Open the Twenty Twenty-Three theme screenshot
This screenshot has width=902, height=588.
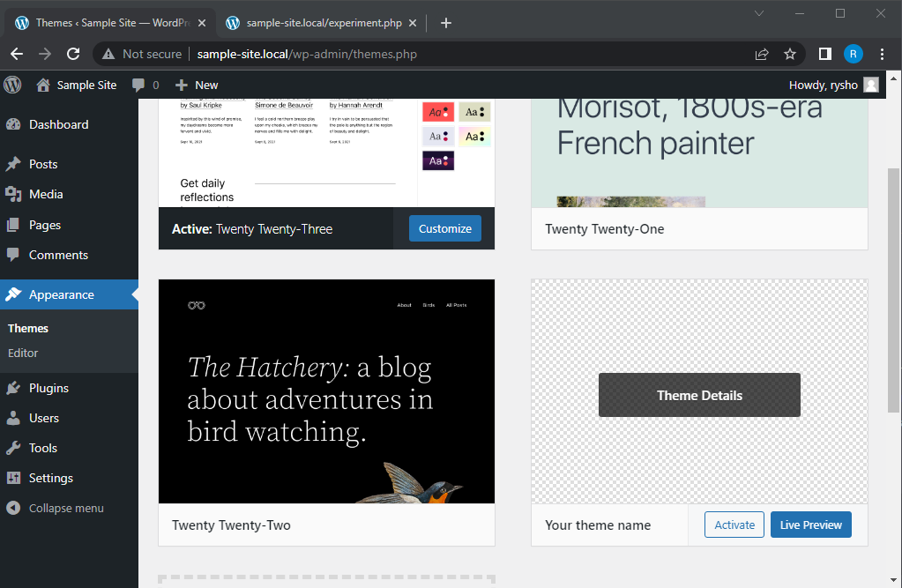(327, 153)
